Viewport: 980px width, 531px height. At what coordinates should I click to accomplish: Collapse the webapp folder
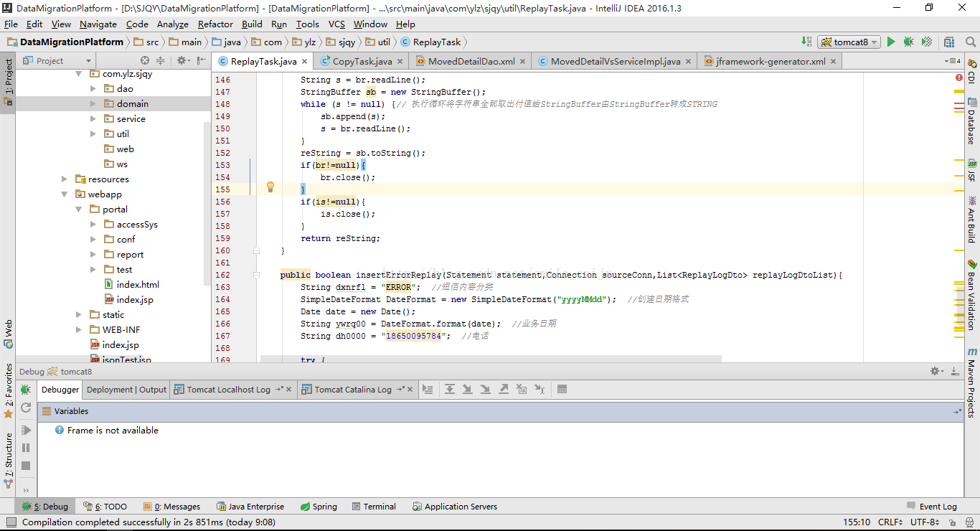(65, 194)
